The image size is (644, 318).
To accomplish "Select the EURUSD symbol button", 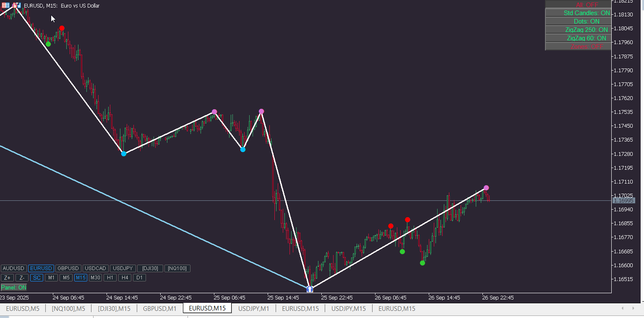I will tap(41, 268).
